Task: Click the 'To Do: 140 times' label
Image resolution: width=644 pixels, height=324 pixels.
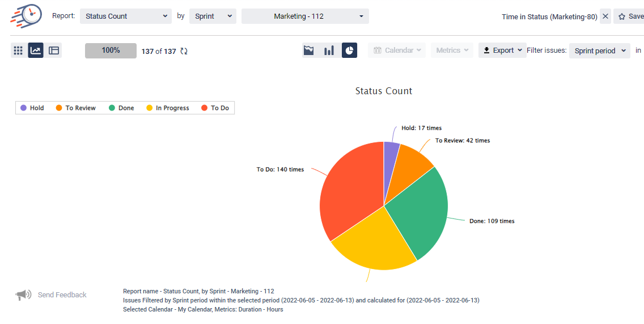Action: 280,170
